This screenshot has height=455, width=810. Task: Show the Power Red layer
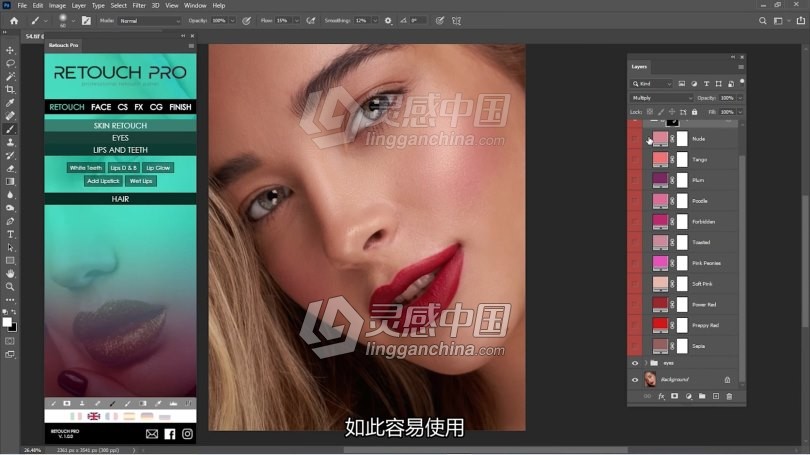click(x=635, y=305)
